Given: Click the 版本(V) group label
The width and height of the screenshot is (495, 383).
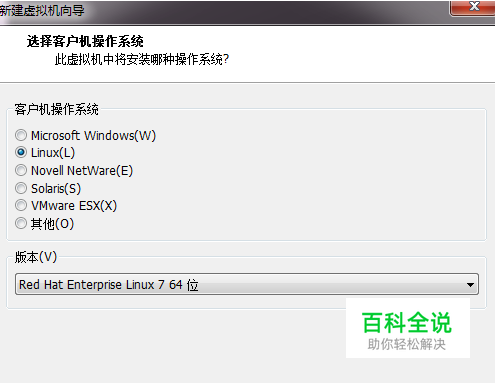Looking at the screenshot, I should pos(36,257).
